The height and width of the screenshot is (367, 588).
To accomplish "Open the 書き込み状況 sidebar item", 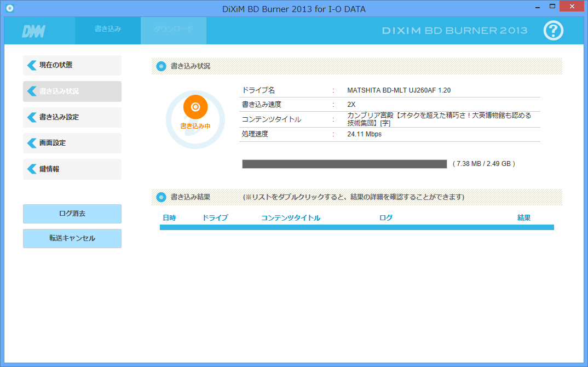I will pyautogui.click(x=72, y=91).
